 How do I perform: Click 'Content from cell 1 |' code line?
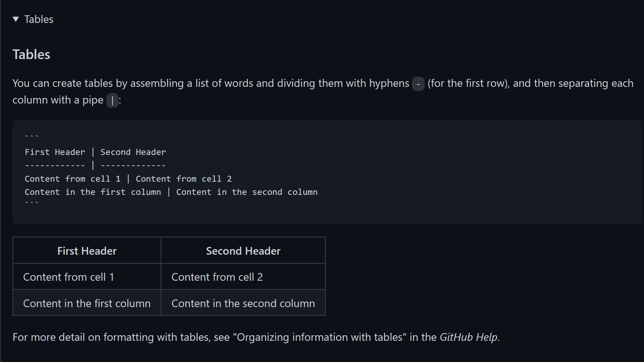[x=128, y=179]
